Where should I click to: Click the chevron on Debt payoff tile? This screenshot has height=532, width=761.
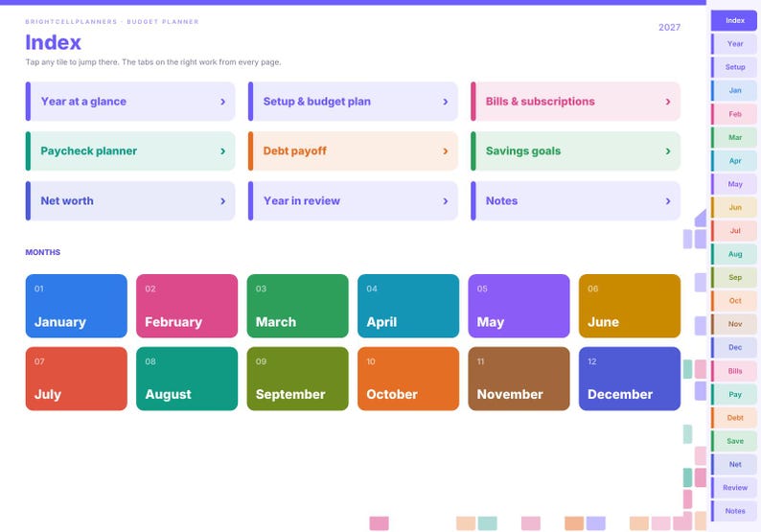pos(445,150)
